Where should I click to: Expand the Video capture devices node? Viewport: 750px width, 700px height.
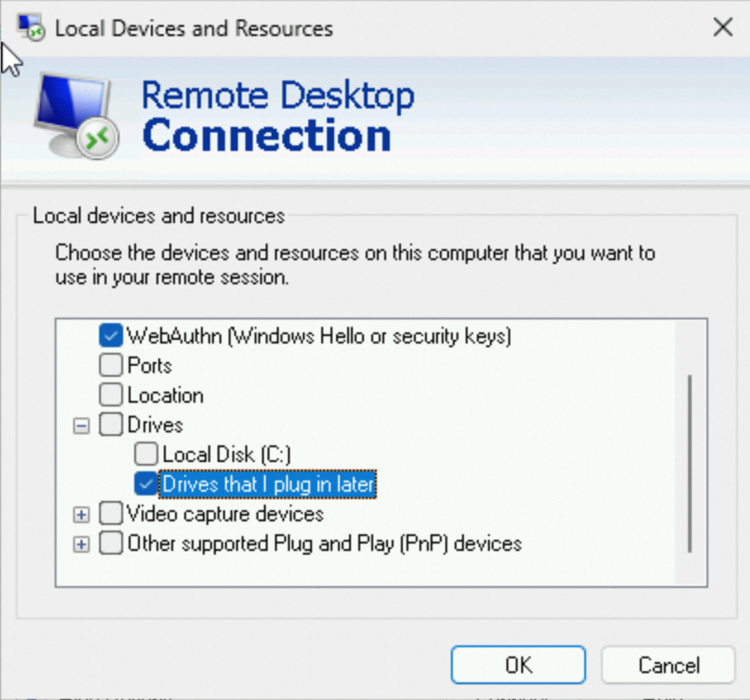(81, 515)
